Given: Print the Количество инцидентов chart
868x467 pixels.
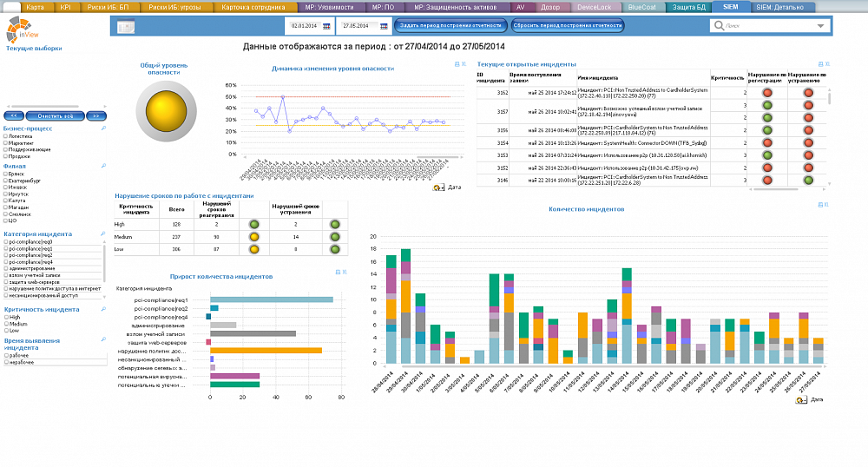Looking at the screenshot, I should pyautogui.click(x=820, y=205).
